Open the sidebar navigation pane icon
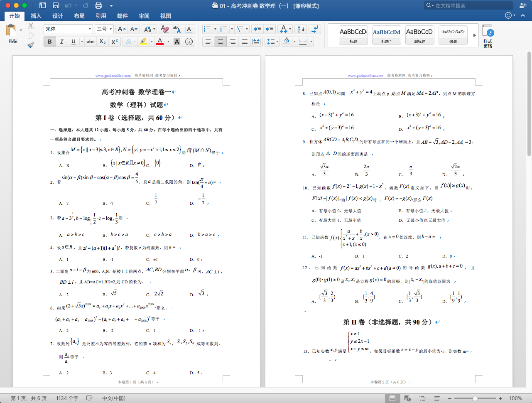Screen dimensions: 532x403 (43, 5)
